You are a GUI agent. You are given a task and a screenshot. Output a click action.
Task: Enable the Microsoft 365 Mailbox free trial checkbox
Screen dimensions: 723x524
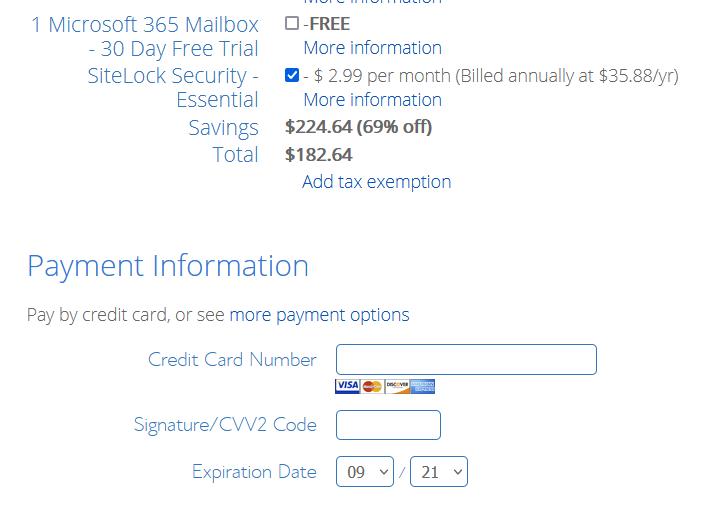coord(292,23)
